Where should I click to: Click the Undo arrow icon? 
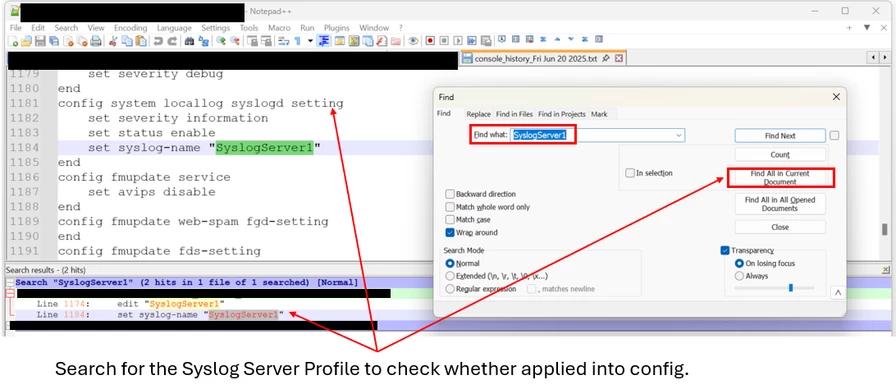[x=158, y=41]
